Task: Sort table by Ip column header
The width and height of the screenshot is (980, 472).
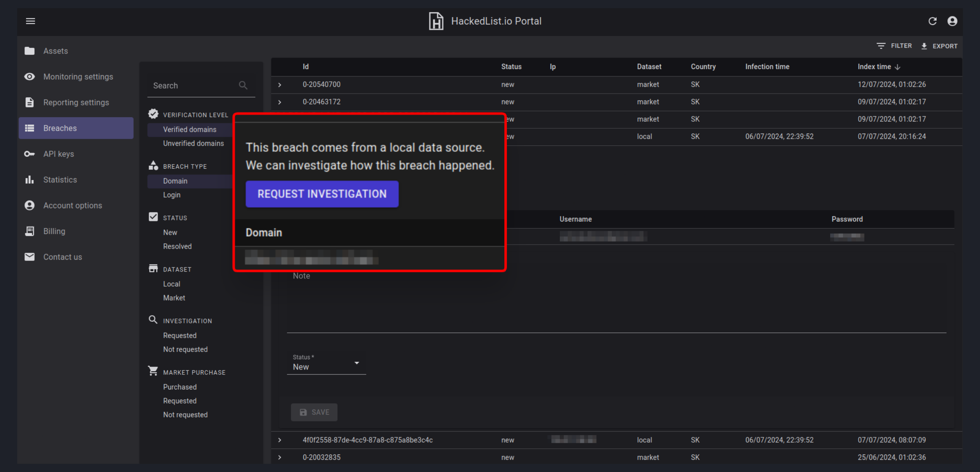Action: (x=552, y=67)
